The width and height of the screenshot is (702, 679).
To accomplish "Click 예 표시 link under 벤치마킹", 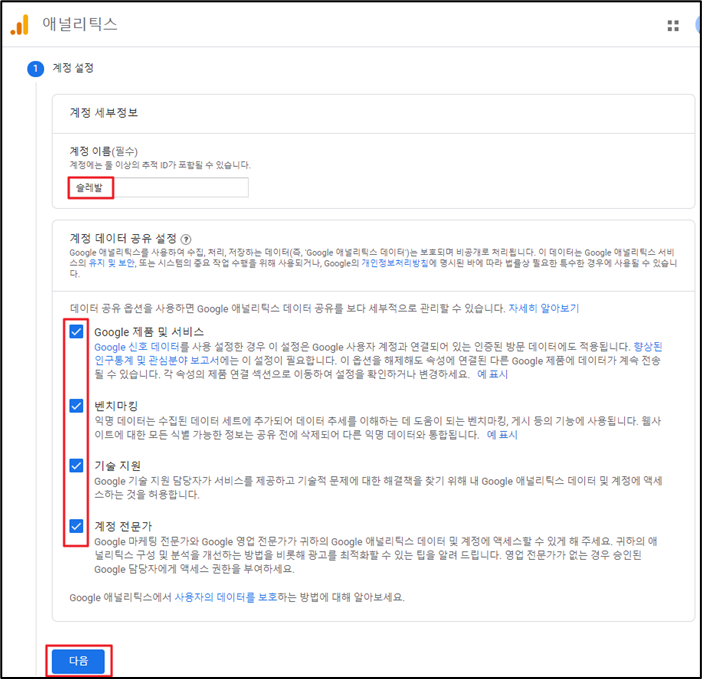I will coord(502,435).
